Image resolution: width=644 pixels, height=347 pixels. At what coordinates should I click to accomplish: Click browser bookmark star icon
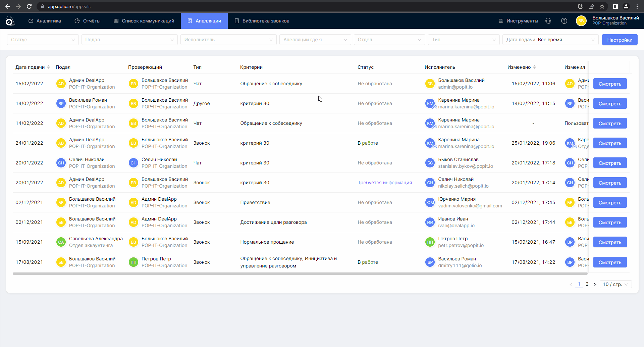coord(602,6)
